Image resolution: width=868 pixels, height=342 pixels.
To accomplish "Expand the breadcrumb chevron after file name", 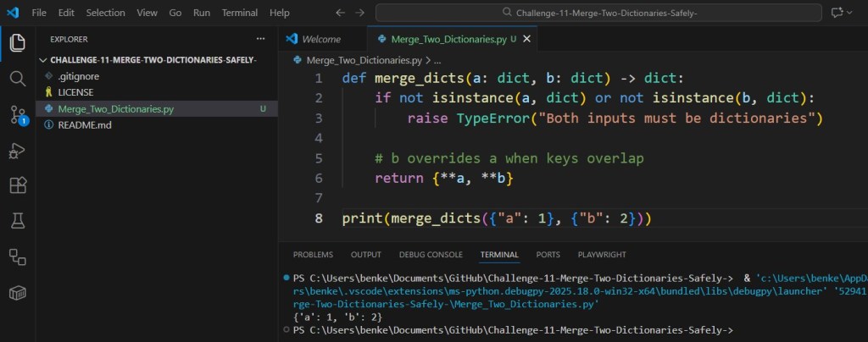I will pos(428,60).
